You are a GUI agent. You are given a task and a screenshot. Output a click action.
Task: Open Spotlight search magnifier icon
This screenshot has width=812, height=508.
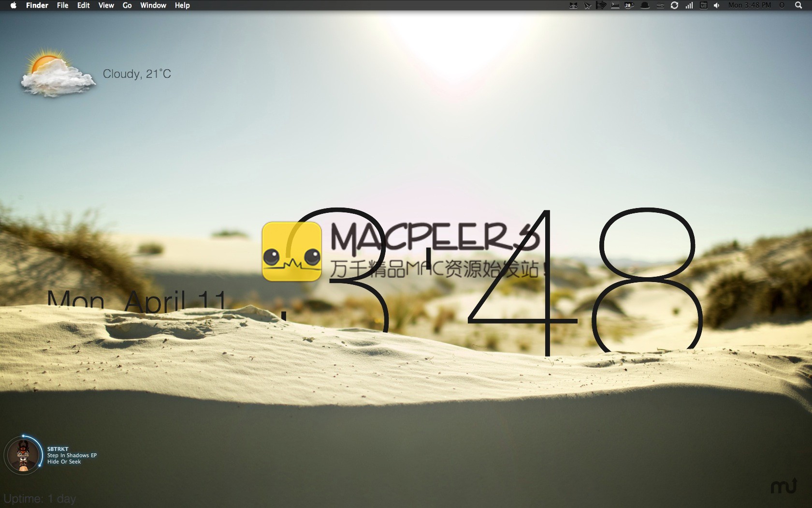(798, 5)
